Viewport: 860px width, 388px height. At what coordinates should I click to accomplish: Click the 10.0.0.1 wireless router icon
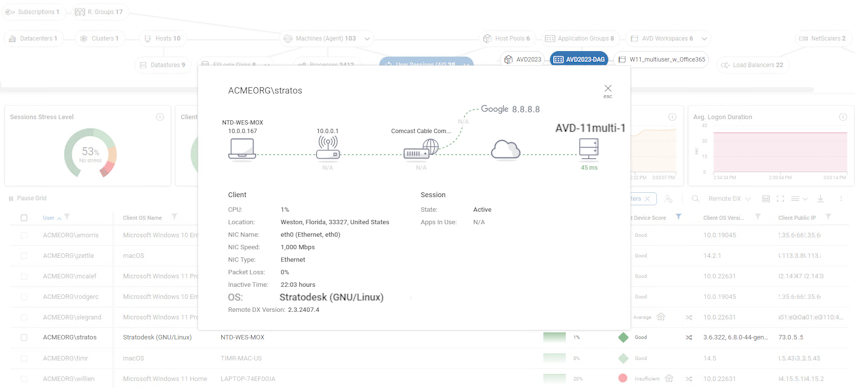328,148
